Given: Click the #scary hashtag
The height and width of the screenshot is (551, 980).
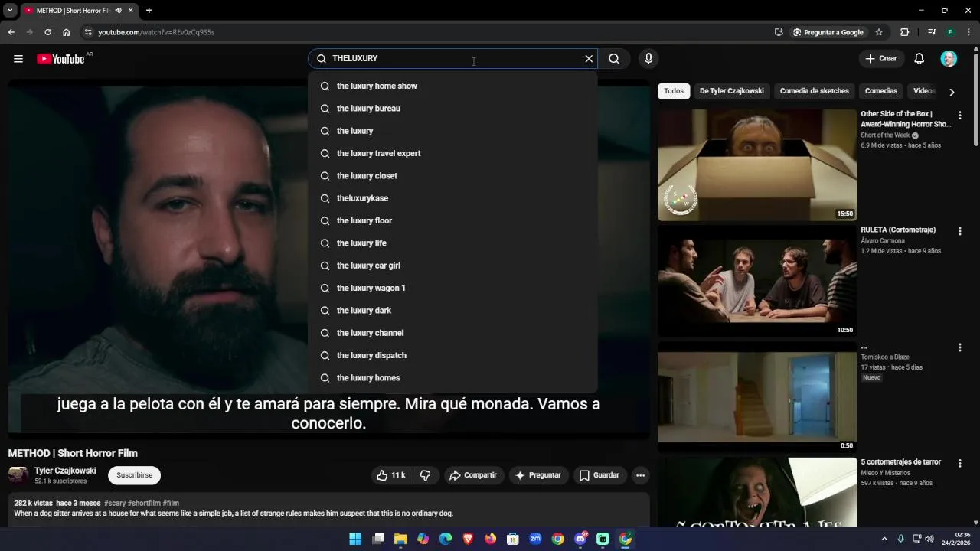Looking at the screenshot, I should (x=115, y=504).
